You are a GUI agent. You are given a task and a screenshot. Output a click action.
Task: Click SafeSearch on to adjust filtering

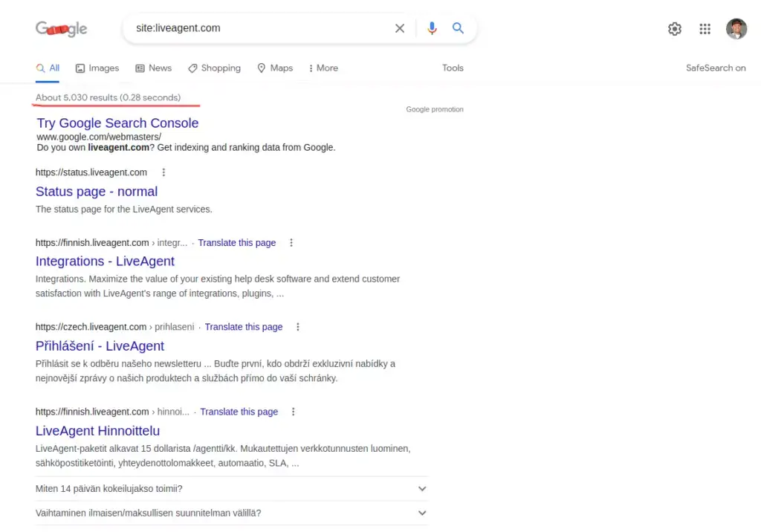715,68
